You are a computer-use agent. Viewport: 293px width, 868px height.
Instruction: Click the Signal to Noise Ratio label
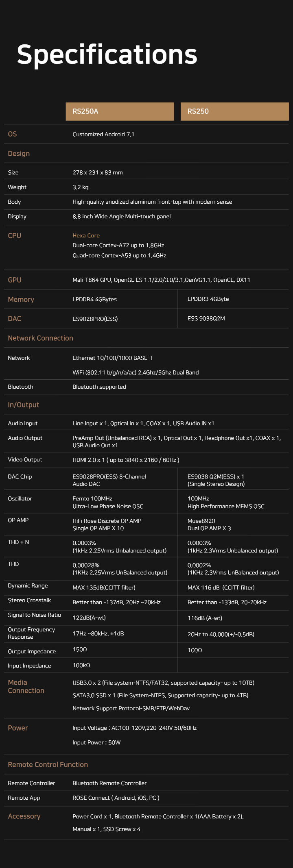pyautogui.click(x=35, y=615)
